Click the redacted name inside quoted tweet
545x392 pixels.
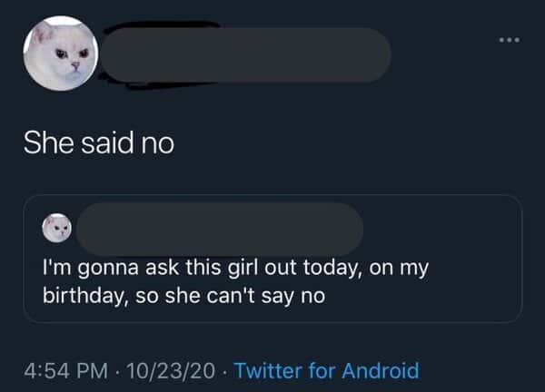(x=220, y=230)
